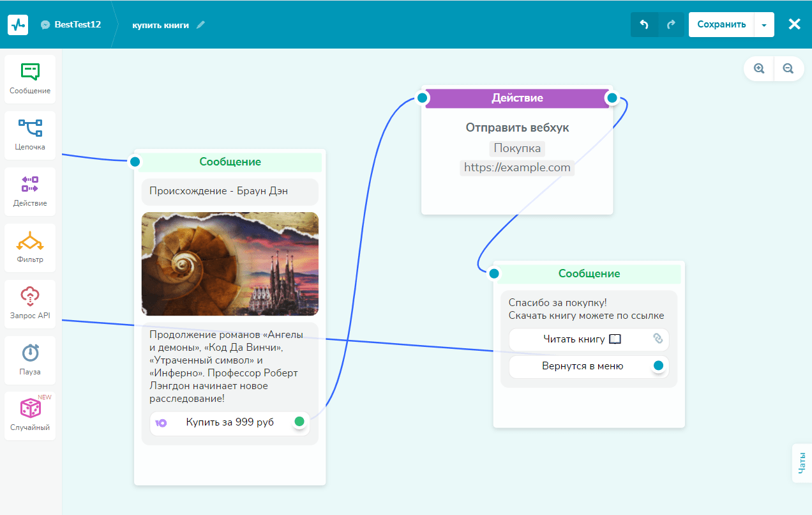Screen dimensions: 812x515
Task: Click the "Вернутся в меню" button
Action: [589, 367]
